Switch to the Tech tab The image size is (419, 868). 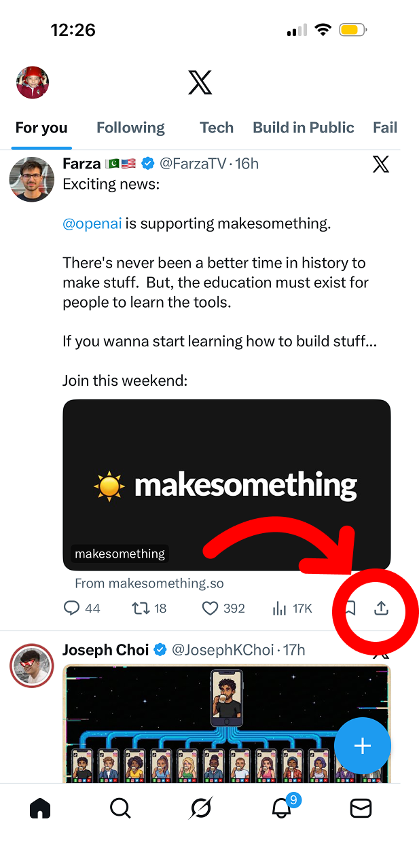point(217,128)
